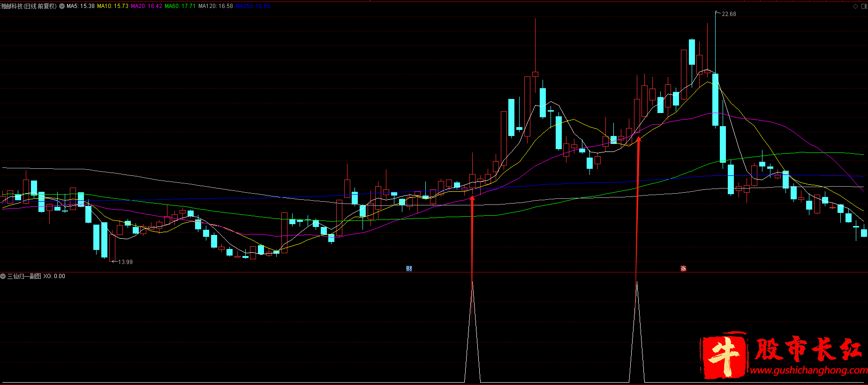Click the 财 event marker below chart
The height and width of the screenshot is (385, 868).
(x=409, y=269)
